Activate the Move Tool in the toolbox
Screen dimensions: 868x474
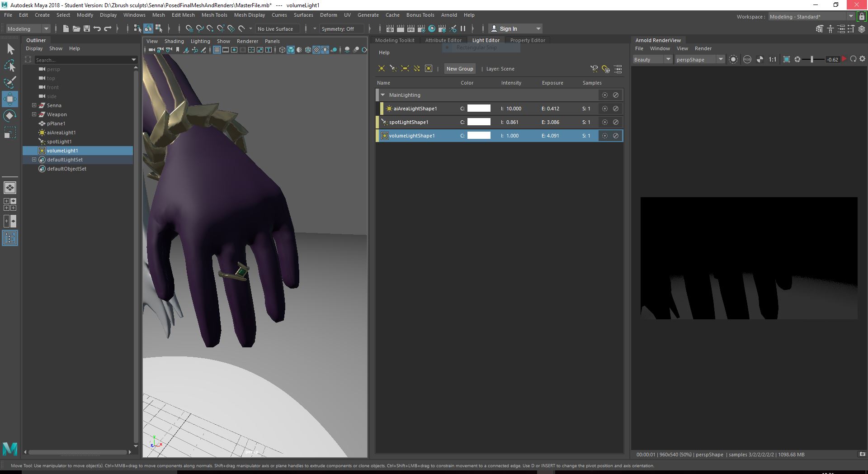10,99
